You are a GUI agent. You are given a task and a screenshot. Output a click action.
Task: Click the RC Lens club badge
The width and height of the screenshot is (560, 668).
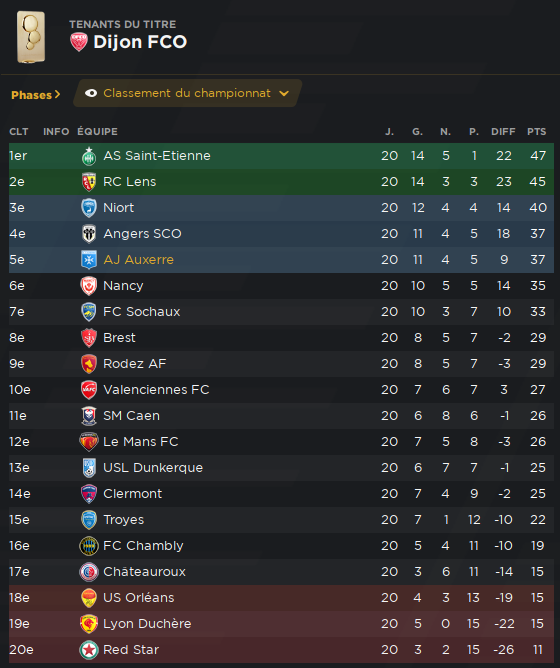click(x=89, y=182)
